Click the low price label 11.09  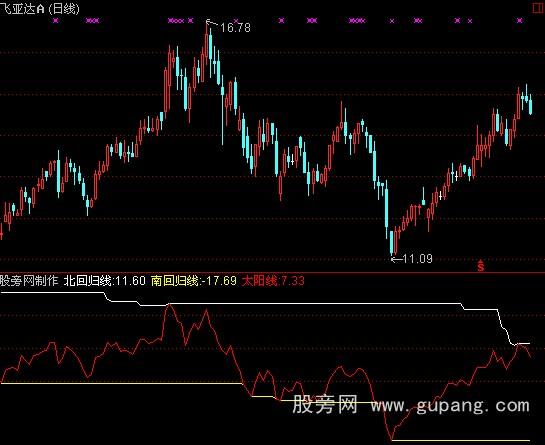click(x=417, y=259)
